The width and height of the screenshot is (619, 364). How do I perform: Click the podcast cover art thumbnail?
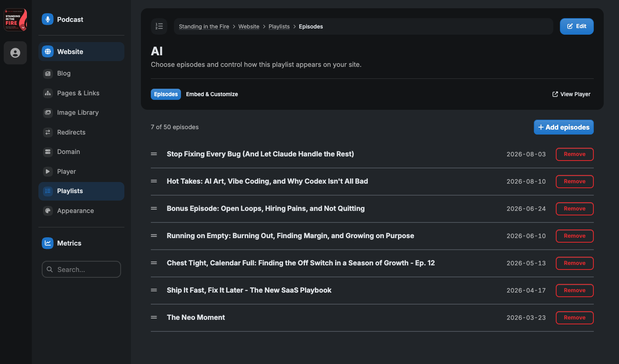point(15,20)
